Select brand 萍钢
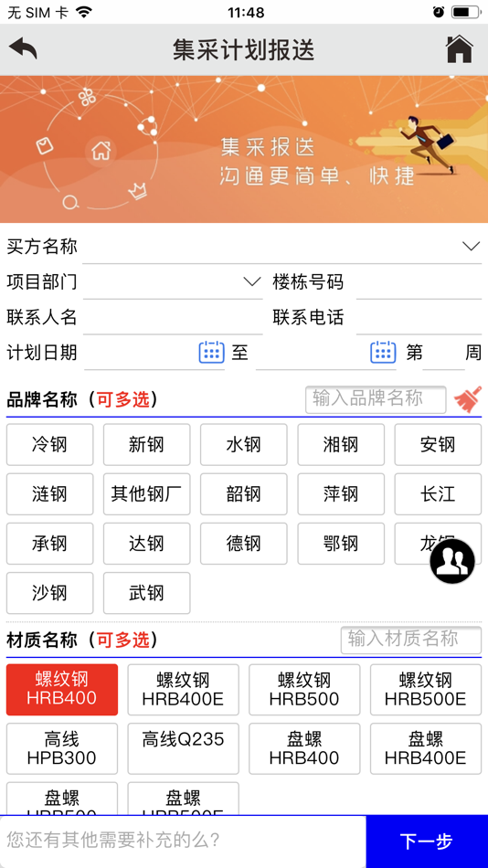Image resolution: width=488 pixels, height=868 pixels. (x=341, y=493)
